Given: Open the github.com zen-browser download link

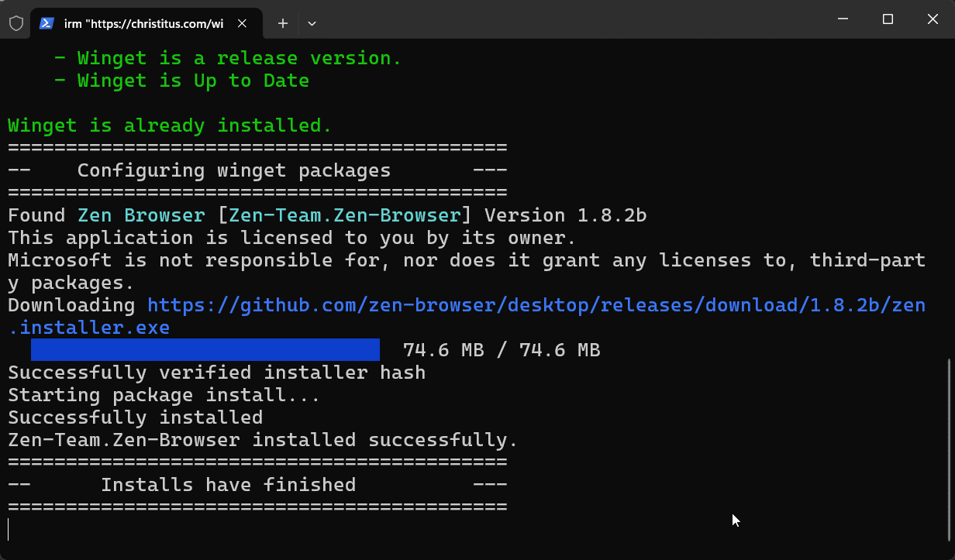Looking at the screenshot, I should coord(536,305).
